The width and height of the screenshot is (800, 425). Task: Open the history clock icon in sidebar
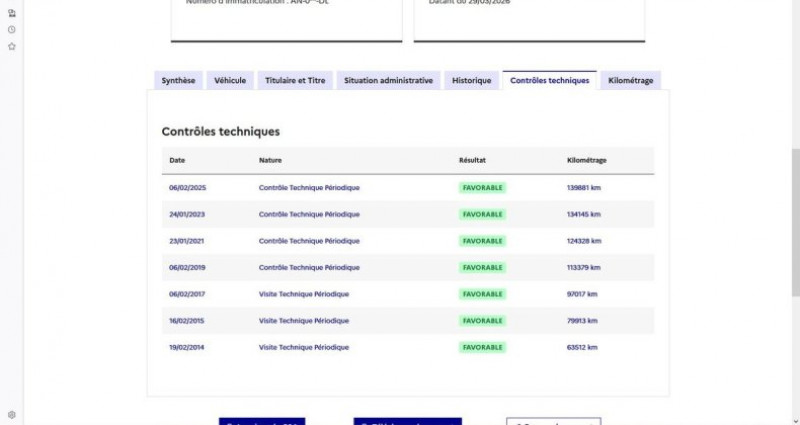12,30
